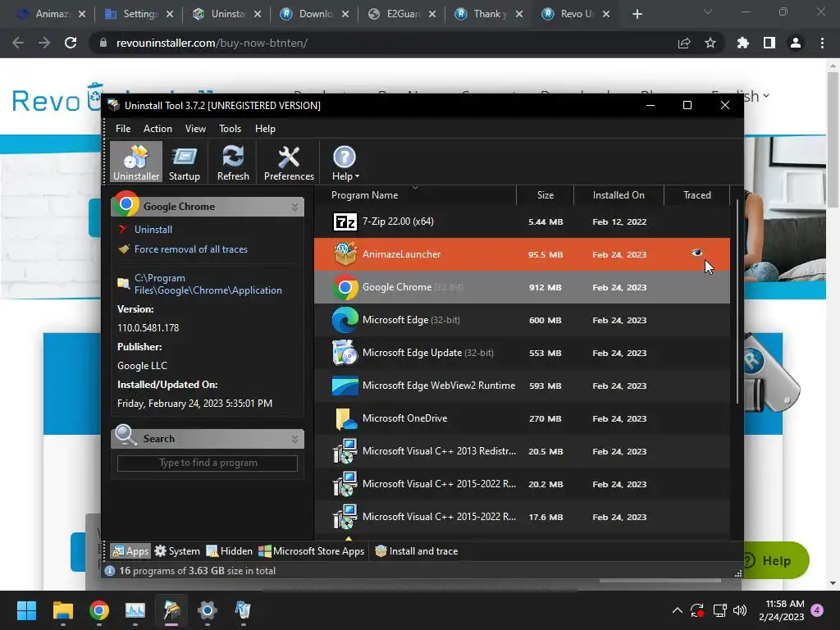Open Windows Start button
The image size is (840, 630).
(x=26, y=610)
